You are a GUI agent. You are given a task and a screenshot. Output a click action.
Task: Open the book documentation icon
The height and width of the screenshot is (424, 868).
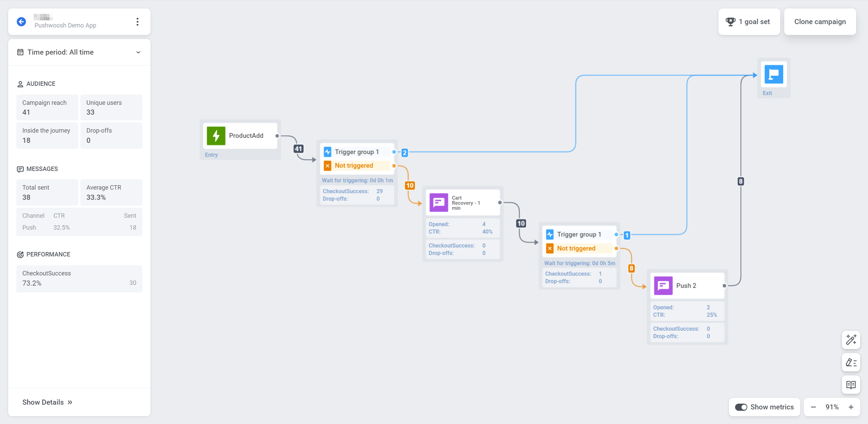(851, 385)
